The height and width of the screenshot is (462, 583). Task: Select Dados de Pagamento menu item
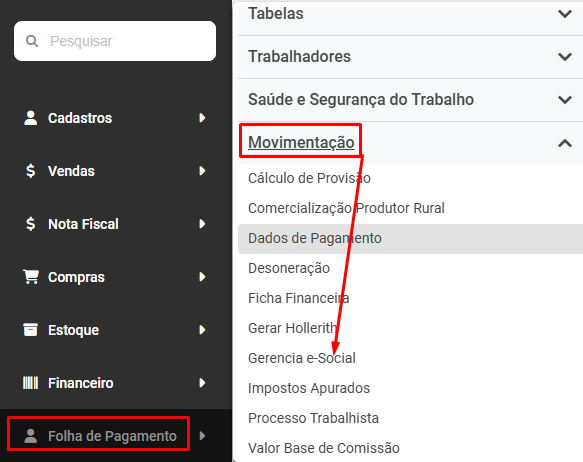click(410, 239)
